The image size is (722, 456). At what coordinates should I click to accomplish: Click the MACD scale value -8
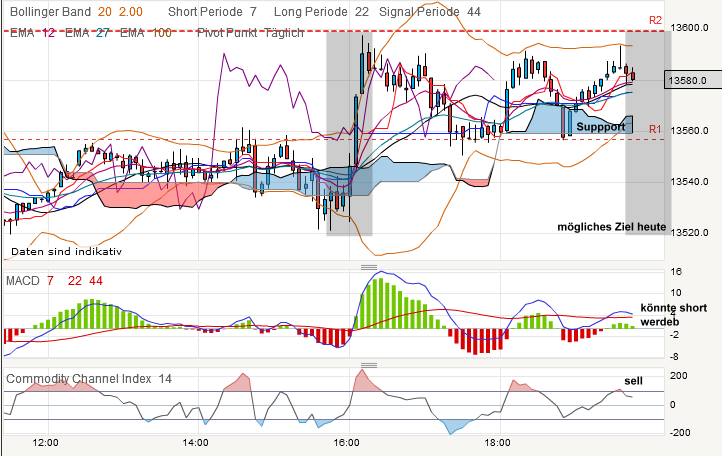coord(674,357)
